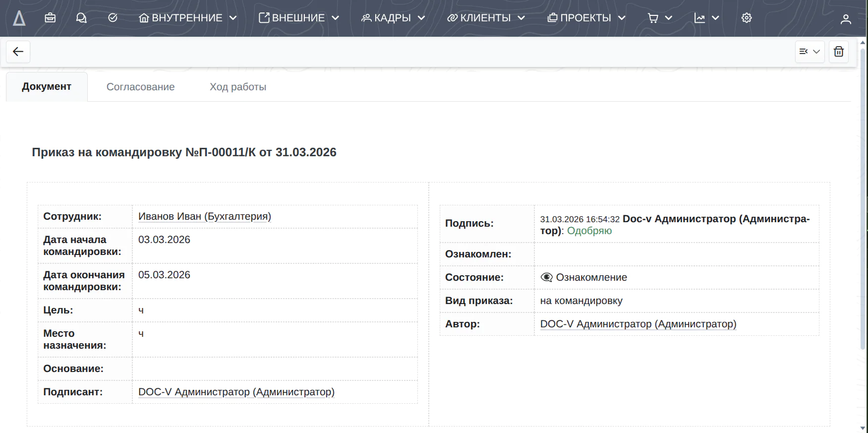Switch to the Ход работы tab
This screenshot has width=868, height=433.
pos(238,87)
